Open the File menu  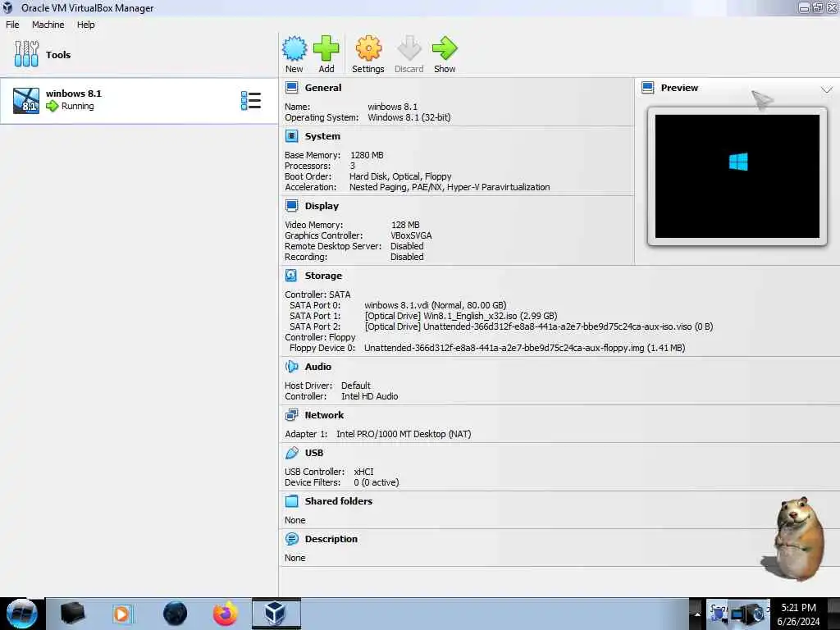(12, 25)
